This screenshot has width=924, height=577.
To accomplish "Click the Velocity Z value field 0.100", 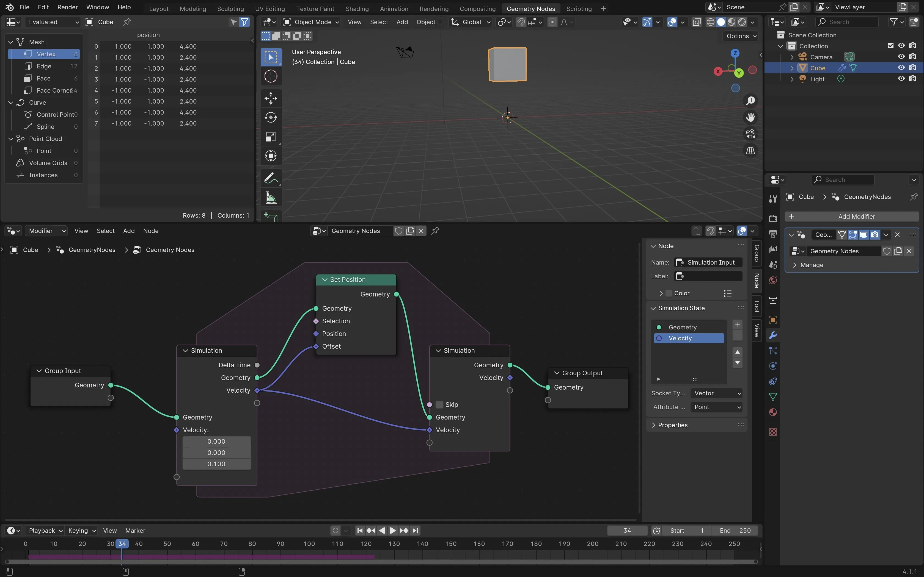I will tap(216, 464).
